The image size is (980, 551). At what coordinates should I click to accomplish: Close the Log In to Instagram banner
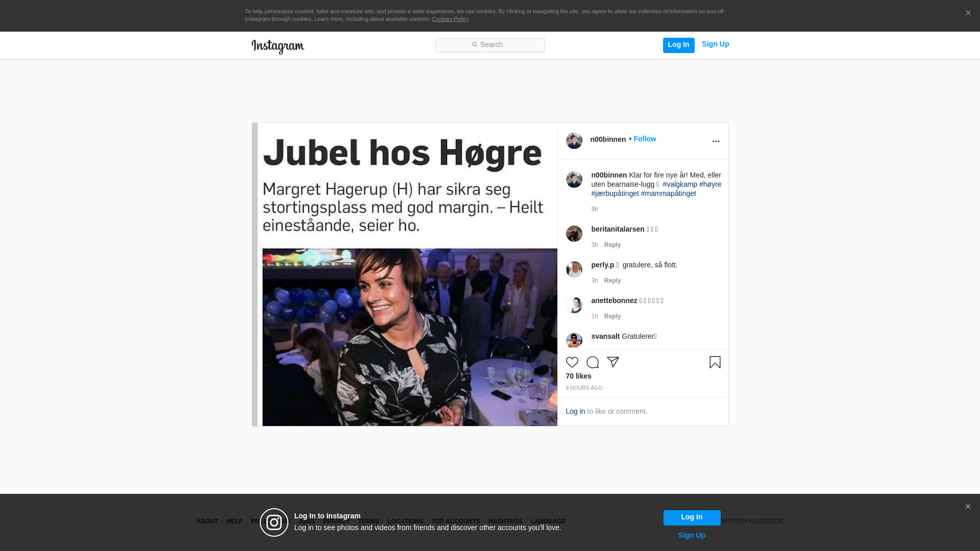968,507
